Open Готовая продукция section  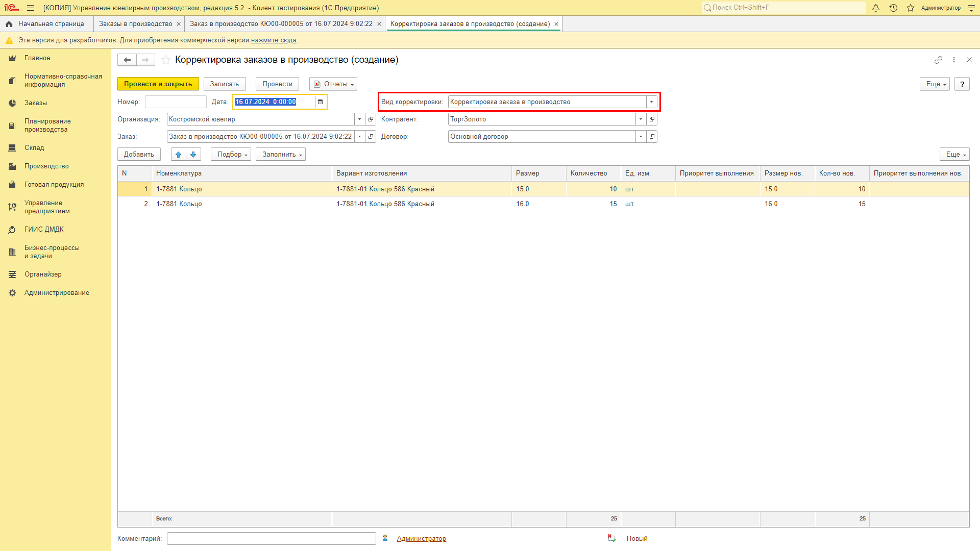[x=55, y=185]
